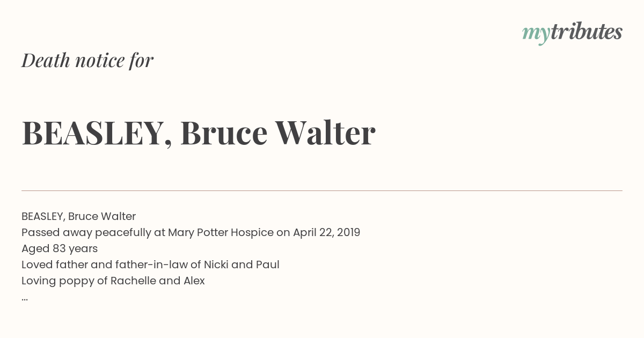Click the date "April 22, 2019"
The image size is (644, 338).
tap(326, 232)
